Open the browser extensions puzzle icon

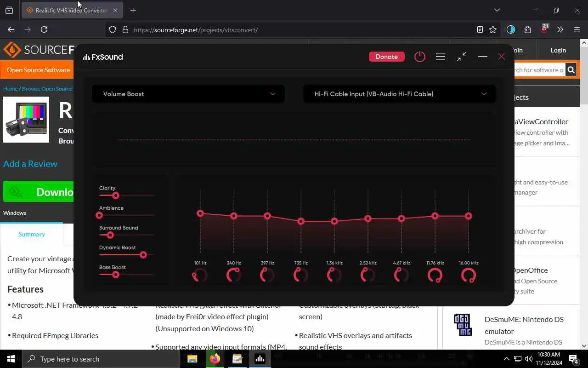[x=527, y=29]
